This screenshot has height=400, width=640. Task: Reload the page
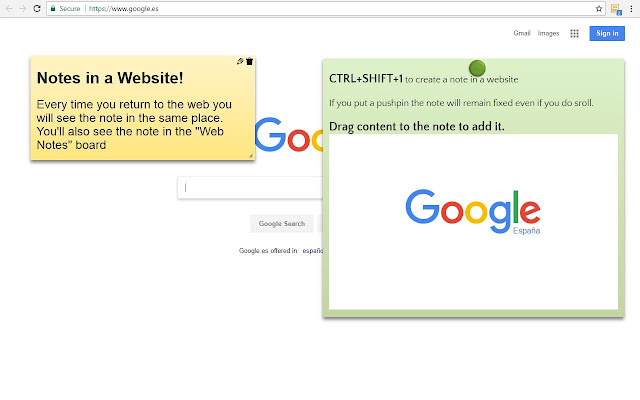[37, 9]
